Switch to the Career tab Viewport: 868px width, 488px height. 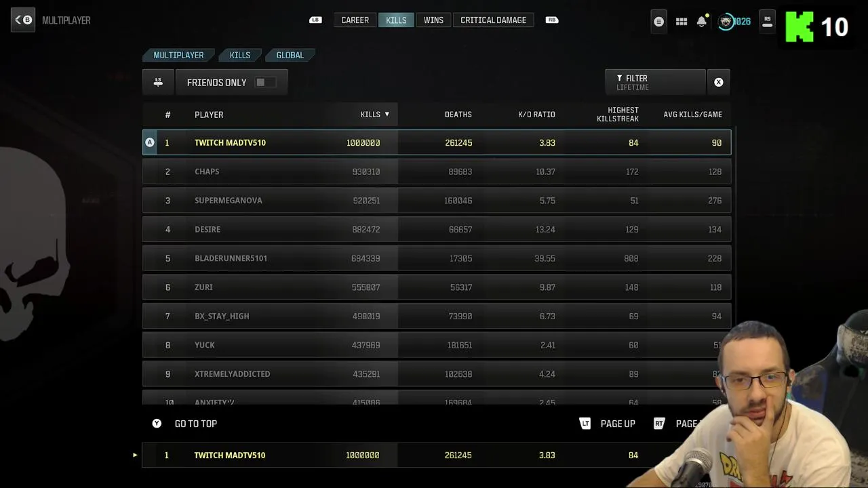(355, 20)
